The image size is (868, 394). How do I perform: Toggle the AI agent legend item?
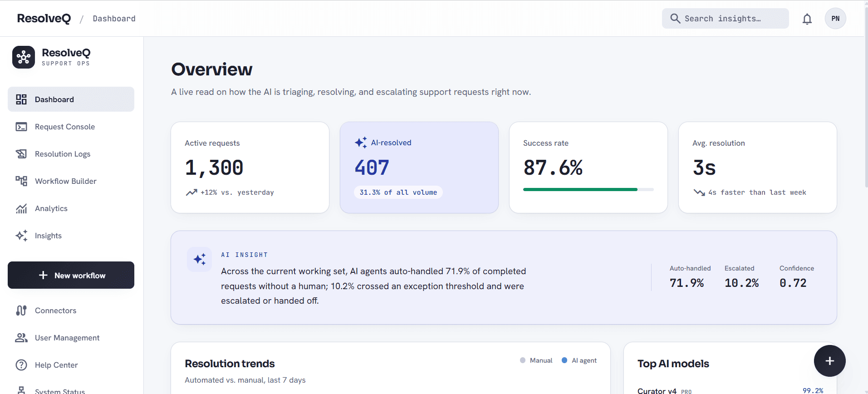tap(579, 360)
